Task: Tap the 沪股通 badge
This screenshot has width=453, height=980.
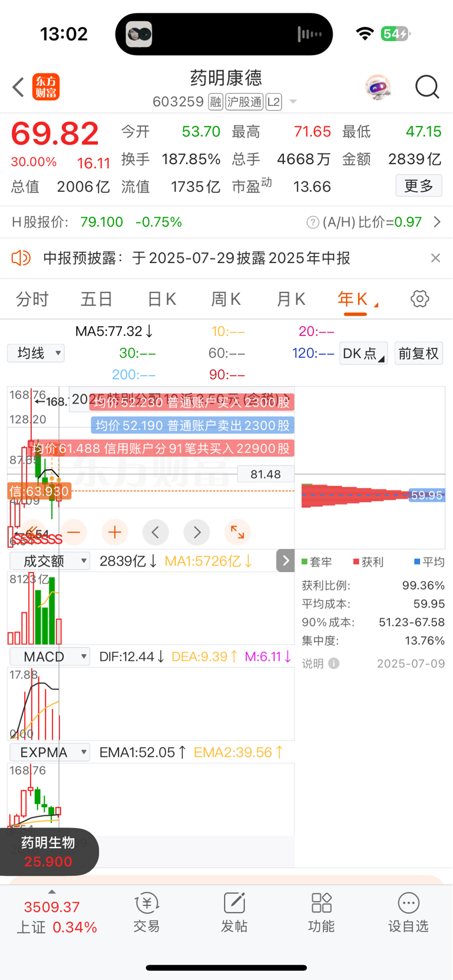Action: [244, 102]
